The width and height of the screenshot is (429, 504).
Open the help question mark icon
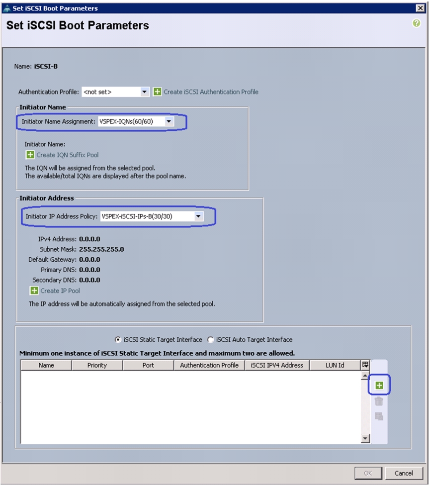point(416,23)
